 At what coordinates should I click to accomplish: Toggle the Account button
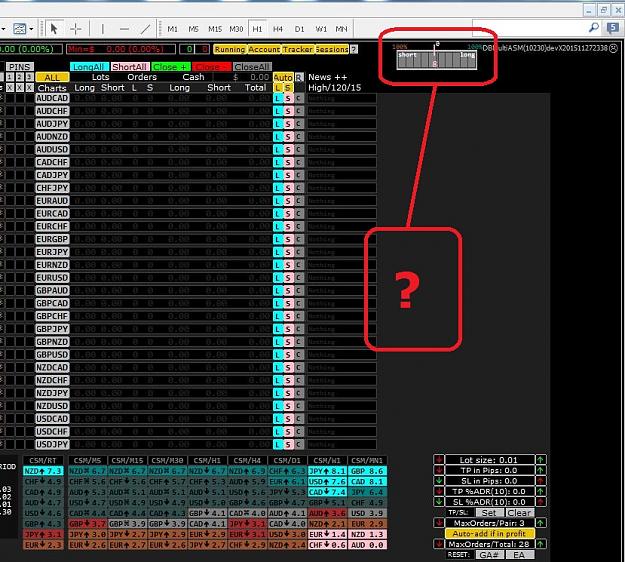[264, 49]
